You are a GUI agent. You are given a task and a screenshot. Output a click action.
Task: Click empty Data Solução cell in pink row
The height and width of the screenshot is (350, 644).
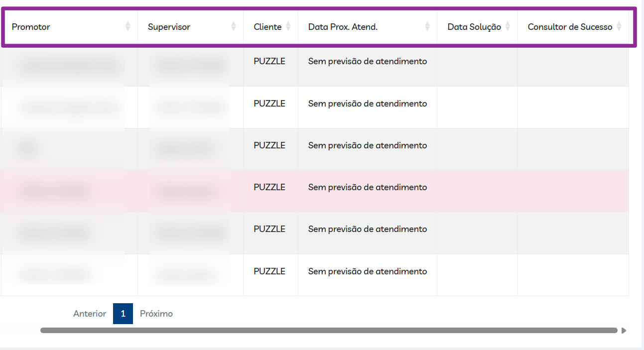click(x=477, y=191)
